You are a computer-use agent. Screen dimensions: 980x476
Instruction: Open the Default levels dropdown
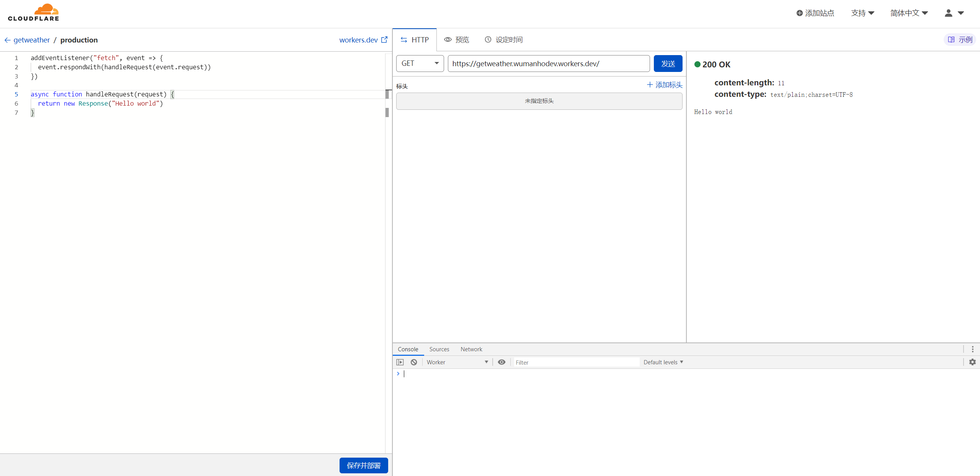[x=663, y=362]
